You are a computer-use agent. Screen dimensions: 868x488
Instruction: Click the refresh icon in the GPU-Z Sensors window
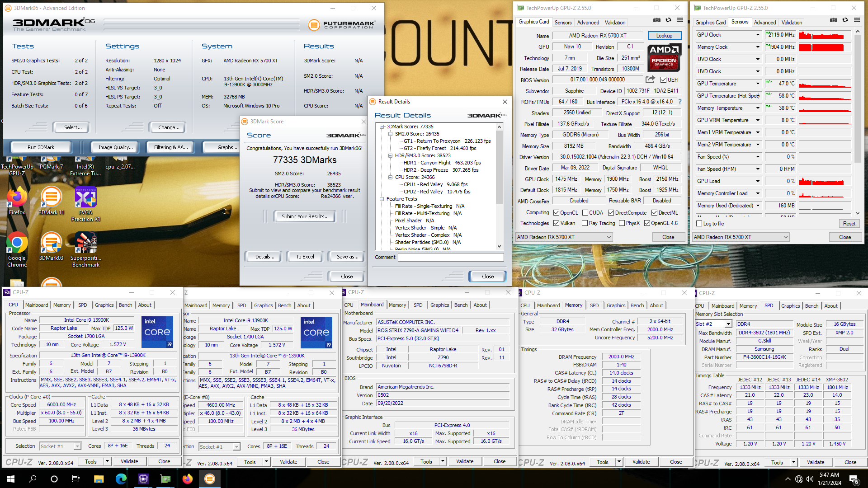pyautogui.click(x=845, y=20)
